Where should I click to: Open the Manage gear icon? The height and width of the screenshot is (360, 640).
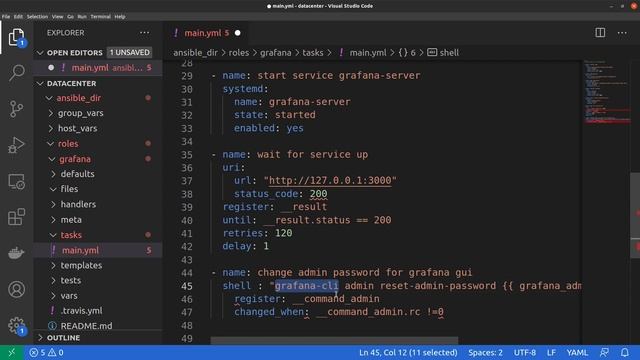[16, 326]
